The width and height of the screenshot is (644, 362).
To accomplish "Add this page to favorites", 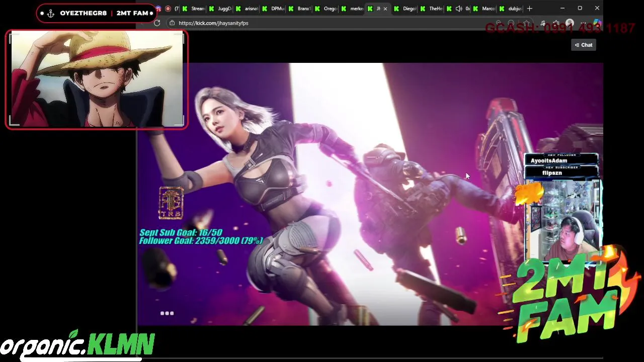I will pyautogui.click(x=526, y=23).
